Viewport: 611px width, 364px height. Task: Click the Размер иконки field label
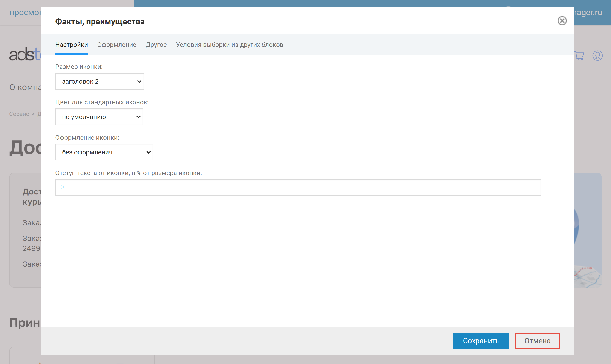tap(79, 67)
